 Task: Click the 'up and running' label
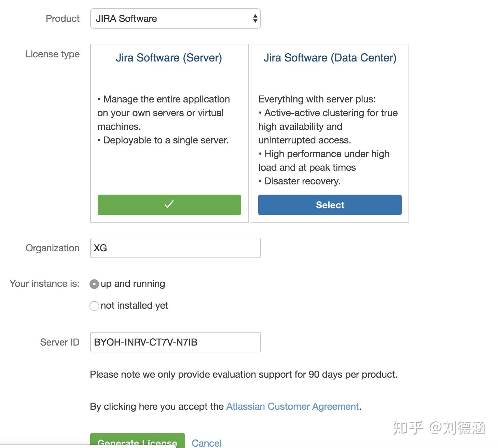coord(133,284)
